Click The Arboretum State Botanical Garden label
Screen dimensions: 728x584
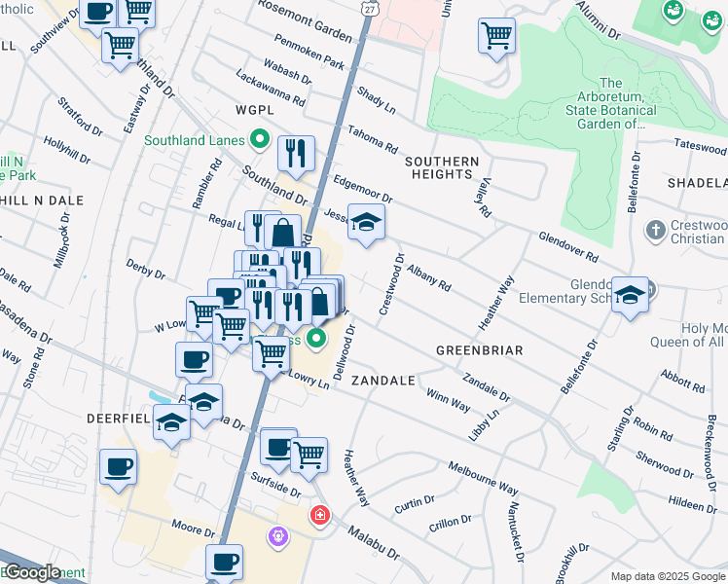(610, 103)
